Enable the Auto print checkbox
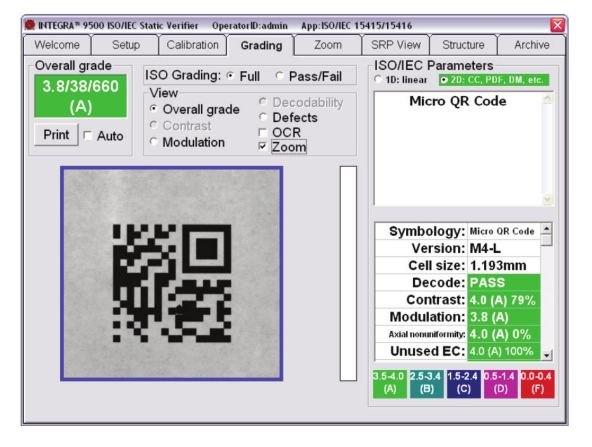592x447 pixels. pyautogui.click(x=88, y=136)
